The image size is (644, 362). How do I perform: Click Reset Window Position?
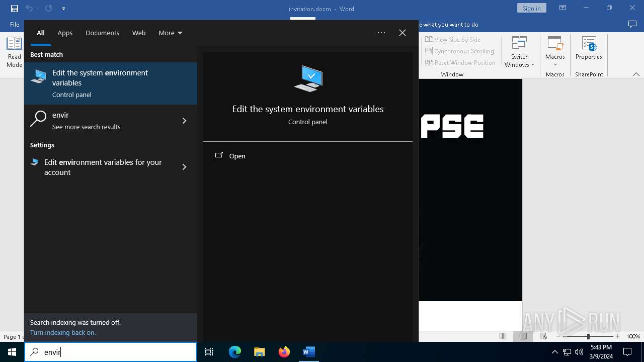460,62
